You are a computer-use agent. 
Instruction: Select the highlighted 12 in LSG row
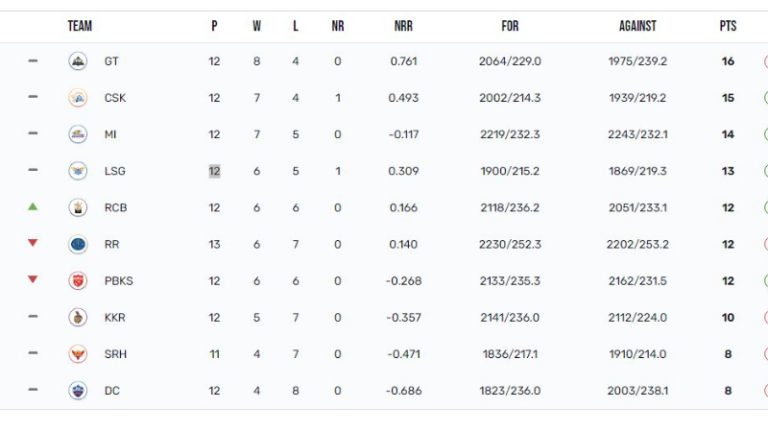214,171
